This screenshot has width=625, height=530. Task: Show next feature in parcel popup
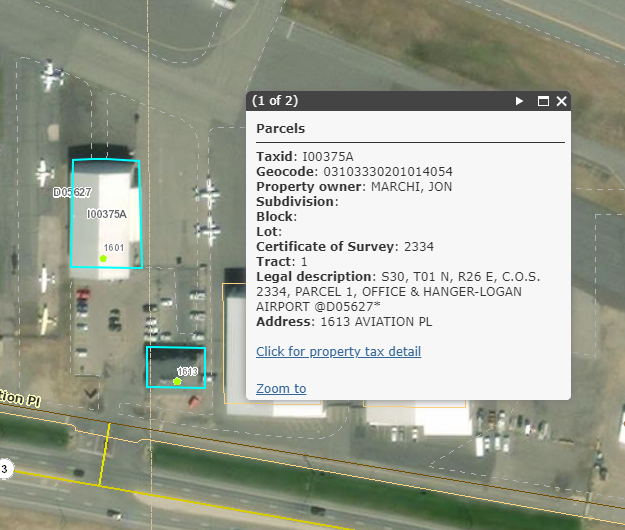(519, 101)
